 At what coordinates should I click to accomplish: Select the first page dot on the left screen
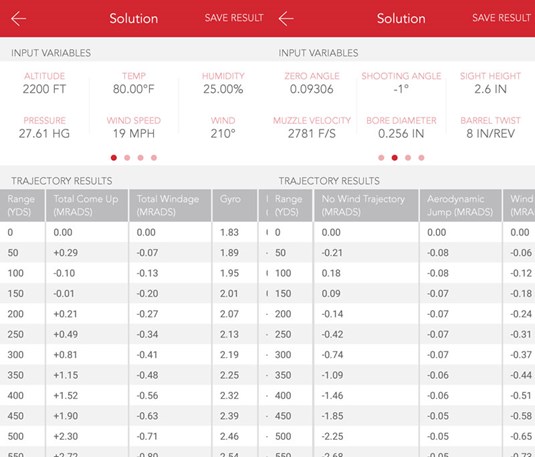[x=114, y=158]
